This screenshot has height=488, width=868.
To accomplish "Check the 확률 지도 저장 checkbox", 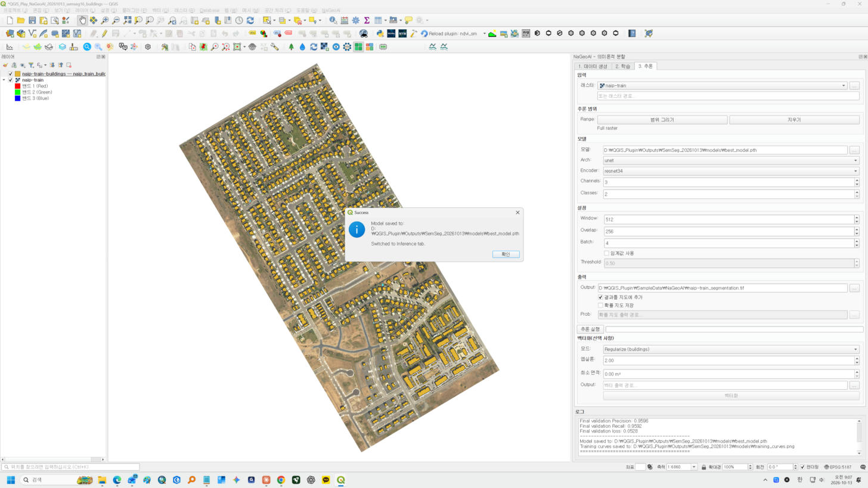I will (600, 306).
